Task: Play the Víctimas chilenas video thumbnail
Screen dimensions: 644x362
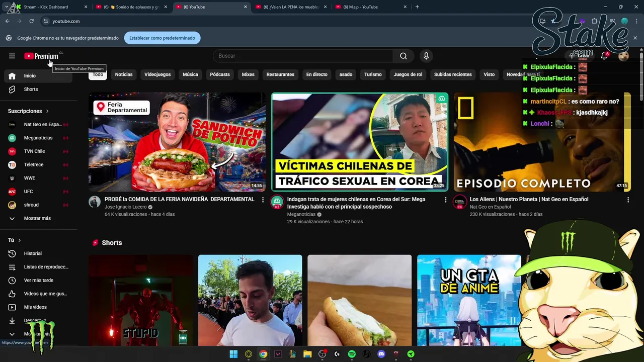Action: click(360, 142)
